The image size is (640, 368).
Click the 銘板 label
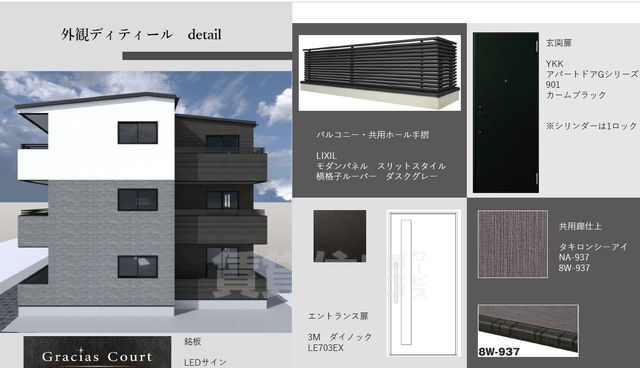coord(193,341)
